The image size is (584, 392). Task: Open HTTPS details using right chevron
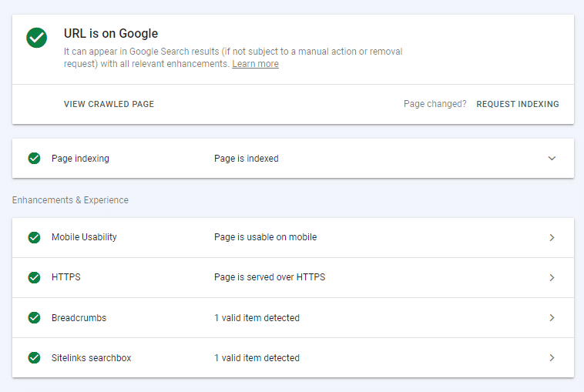tap(552, 277)
